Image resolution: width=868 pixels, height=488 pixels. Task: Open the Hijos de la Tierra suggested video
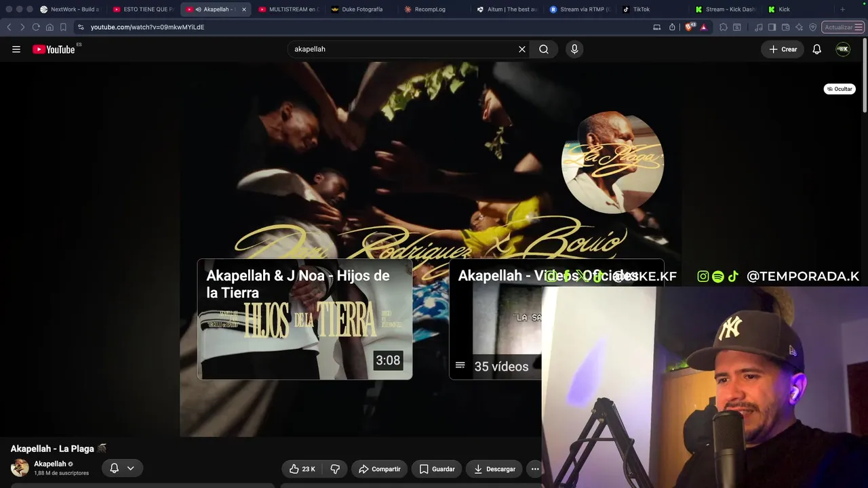(304, 319)
